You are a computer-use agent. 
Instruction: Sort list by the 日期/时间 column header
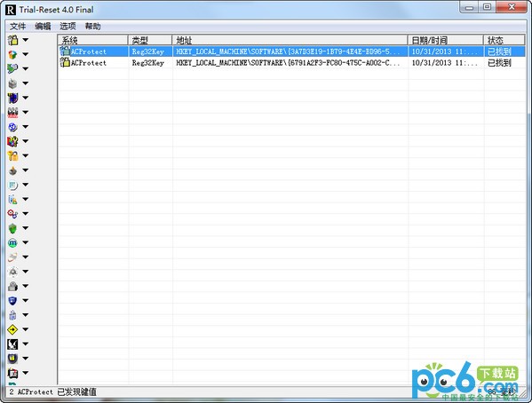(445, 40)
